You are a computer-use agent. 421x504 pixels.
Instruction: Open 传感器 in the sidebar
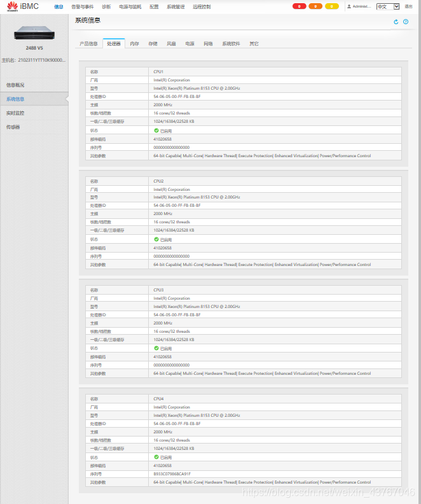tap(34, 127)
